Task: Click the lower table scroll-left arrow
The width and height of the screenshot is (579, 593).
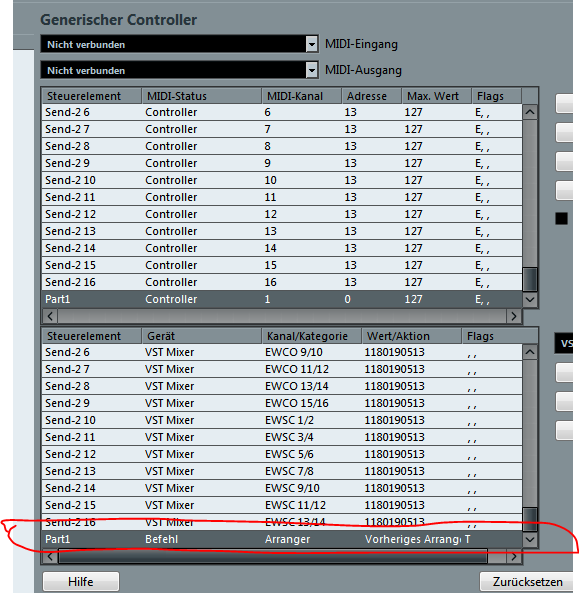Action: (x=50, y=557)
